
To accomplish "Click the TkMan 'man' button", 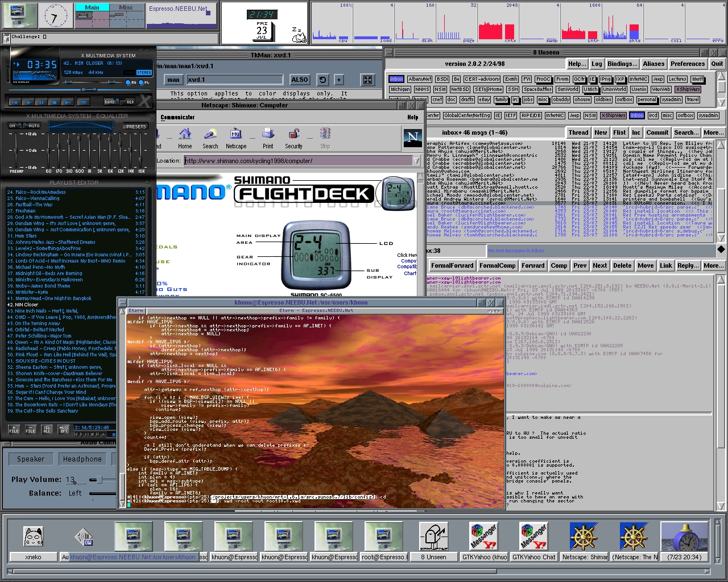I will click(x=174, y=80).
